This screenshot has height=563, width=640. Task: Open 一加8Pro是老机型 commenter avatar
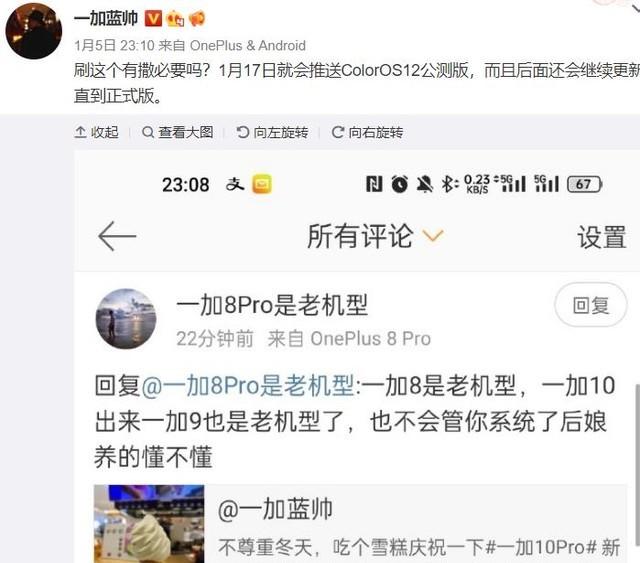(x=126, y=318)
